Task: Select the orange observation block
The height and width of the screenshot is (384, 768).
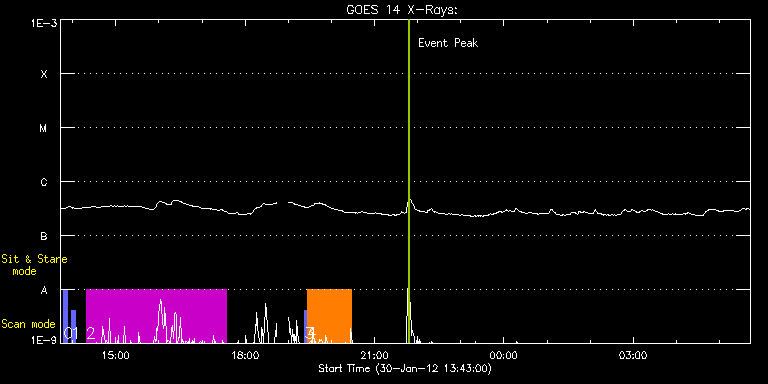Action: pos(329,316)
